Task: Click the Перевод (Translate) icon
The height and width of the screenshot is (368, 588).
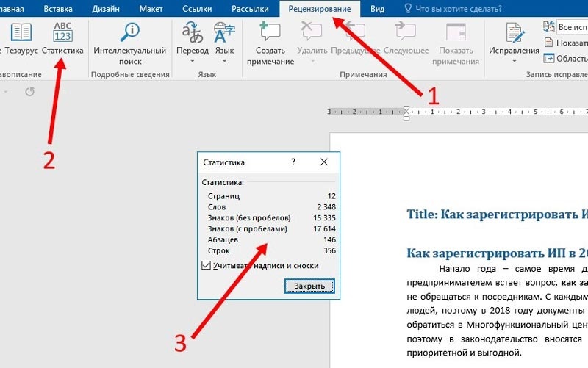Action: pos(193,32)
